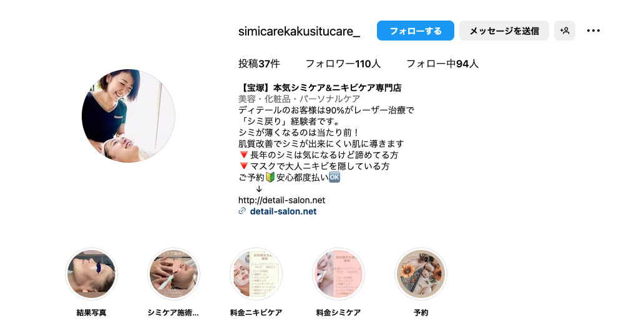Click the フォローする button
The image size is (644, 336).
pos(415,31)
